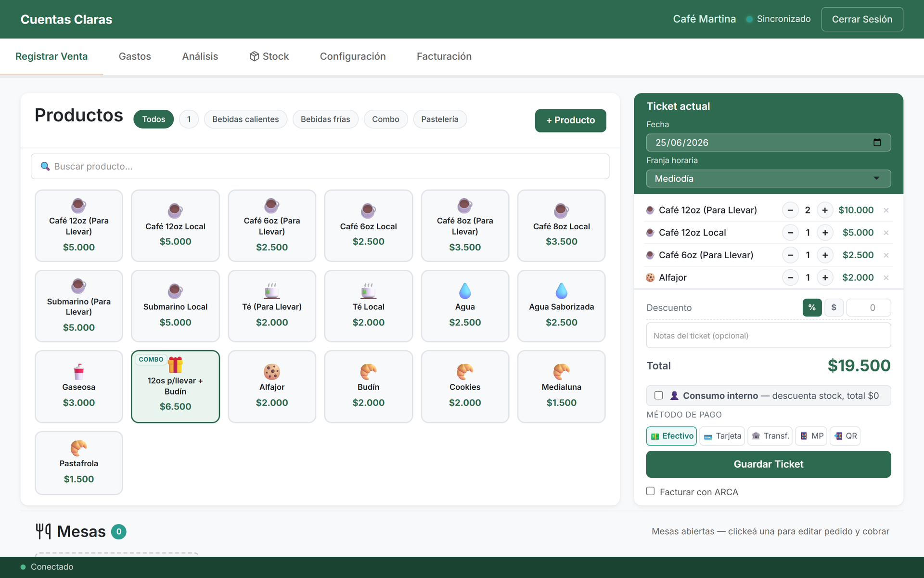Filter products by Bebidas calientes
The image size is (924, 578).
click(x=245, y=119)
